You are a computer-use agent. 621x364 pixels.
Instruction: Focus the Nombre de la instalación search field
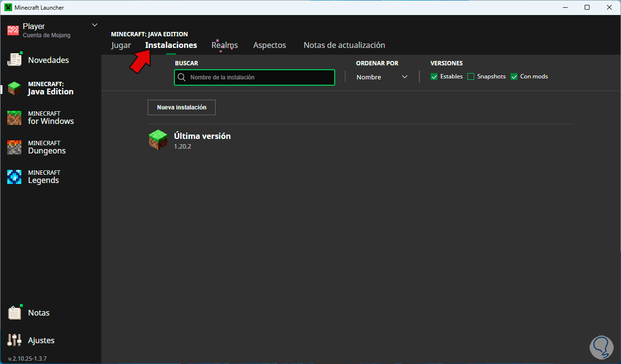tap(254, 77)
